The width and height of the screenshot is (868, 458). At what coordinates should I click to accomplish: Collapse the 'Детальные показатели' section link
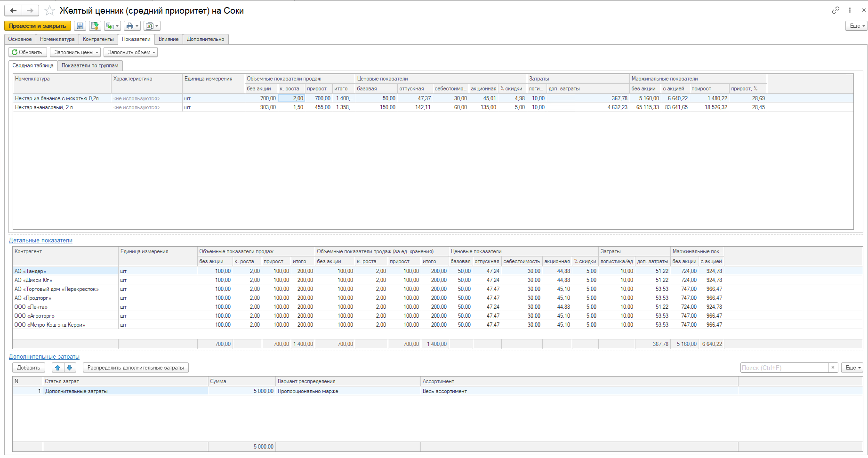(x=40, y=240)
